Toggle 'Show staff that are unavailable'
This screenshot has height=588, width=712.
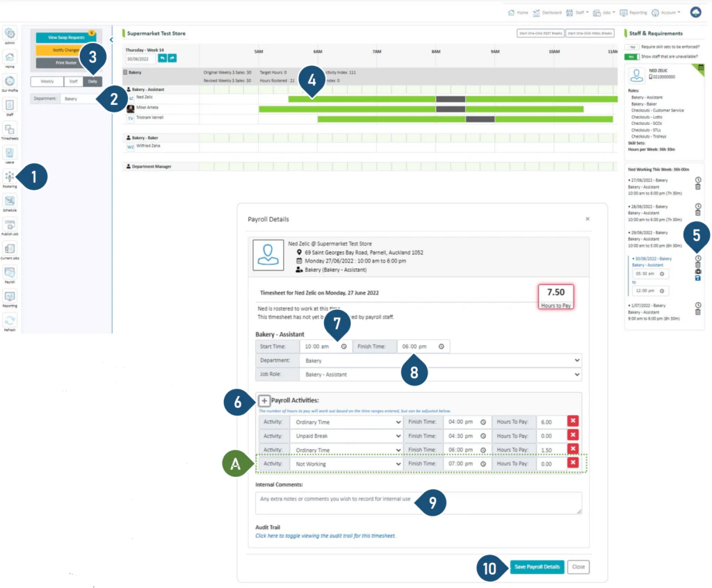pyautogui.click(x=631, y=57)
